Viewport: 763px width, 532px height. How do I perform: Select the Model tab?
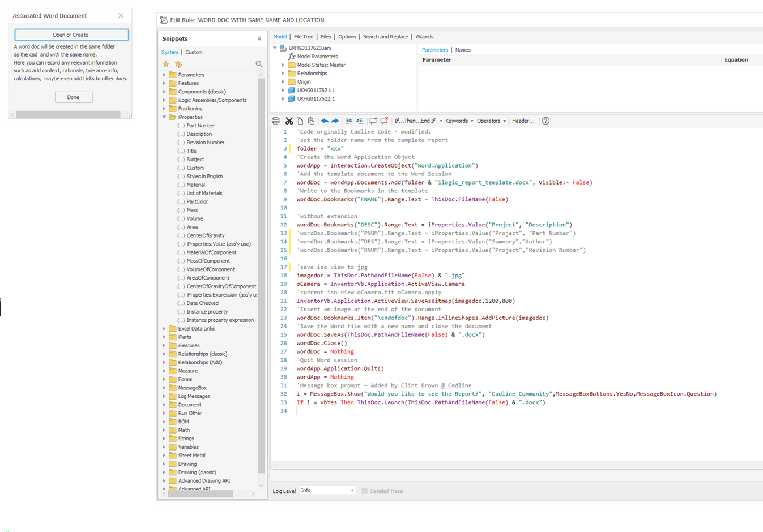click(280, 37)
